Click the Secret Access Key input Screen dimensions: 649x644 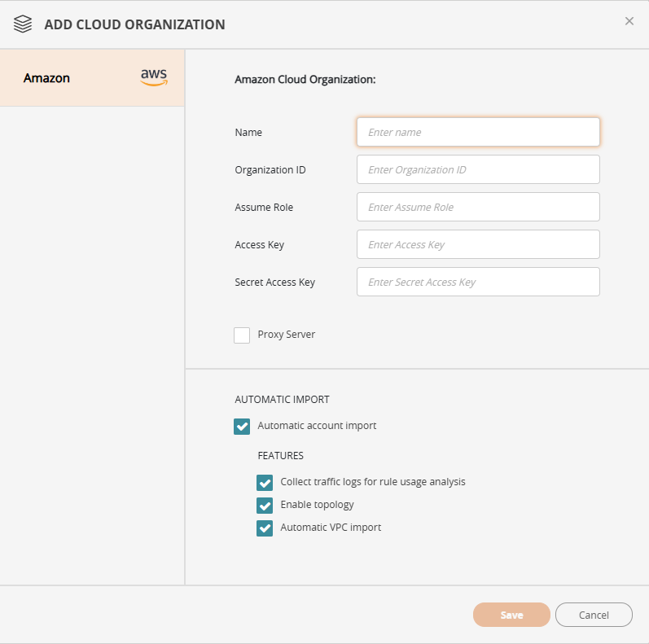478,282
